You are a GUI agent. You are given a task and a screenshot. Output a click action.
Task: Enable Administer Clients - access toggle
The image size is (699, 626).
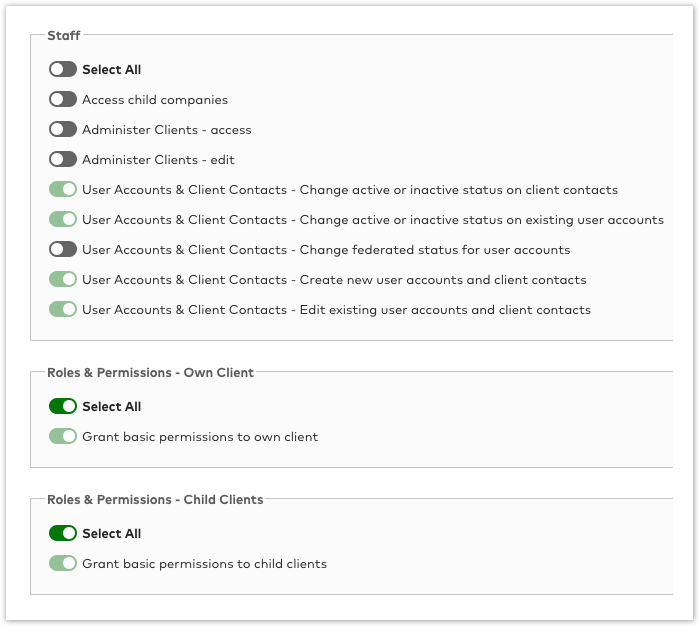[x=63, y=129]
